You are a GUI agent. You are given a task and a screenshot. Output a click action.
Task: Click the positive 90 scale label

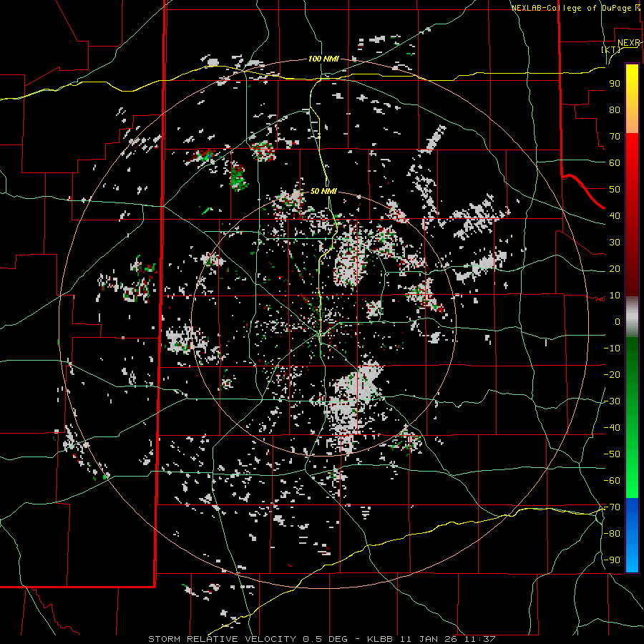[x=615, y=84]
